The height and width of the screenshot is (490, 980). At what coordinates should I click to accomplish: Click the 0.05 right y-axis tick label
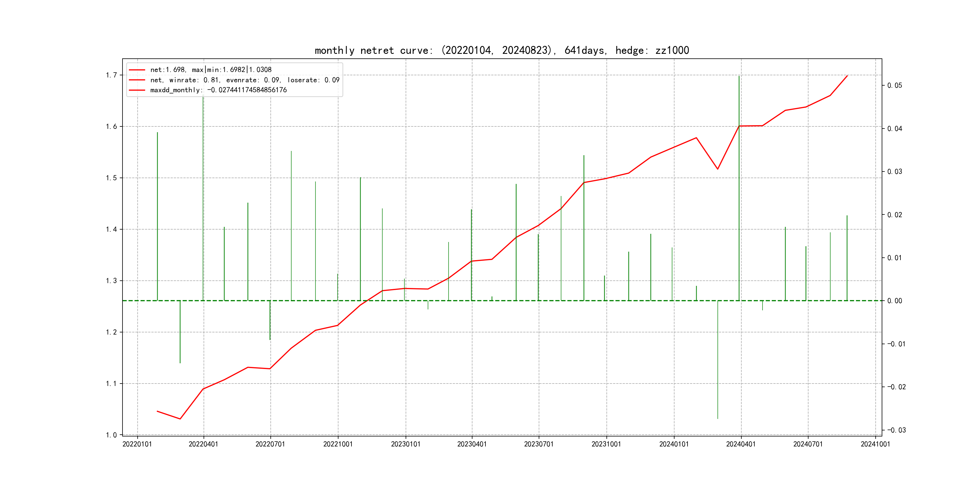click(894, 86)
